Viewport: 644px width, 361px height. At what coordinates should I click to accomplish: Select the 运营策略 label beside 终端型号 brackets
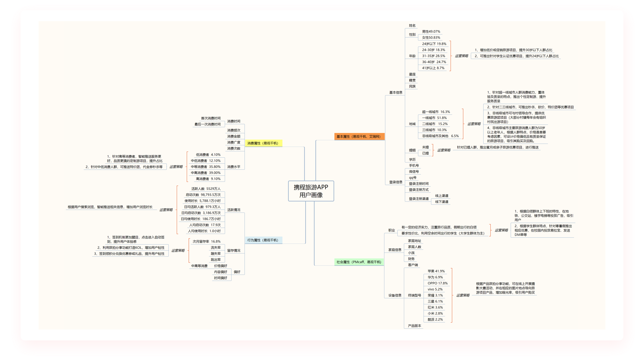click(463, 295)
